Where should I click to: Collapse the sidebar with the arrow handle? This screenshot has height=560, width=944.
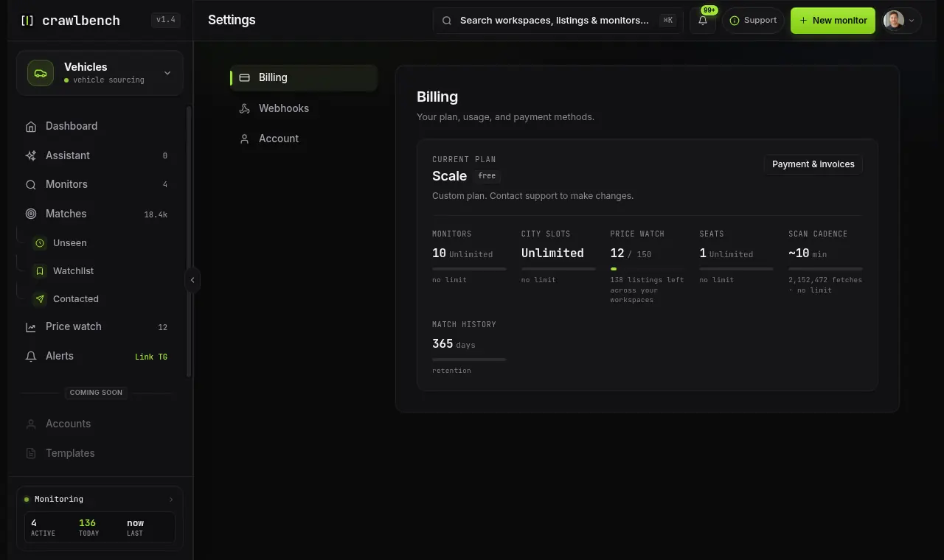(x=192, y=280)
